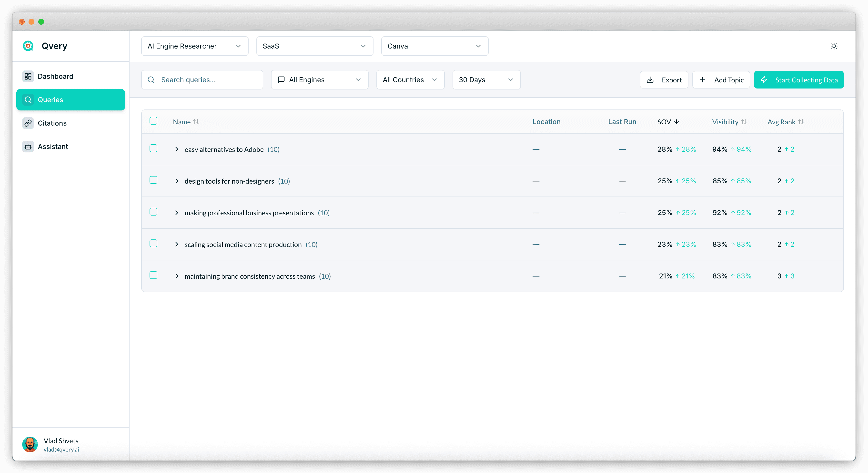Click the Name column sort arrows icon

[x=196, y=122]
